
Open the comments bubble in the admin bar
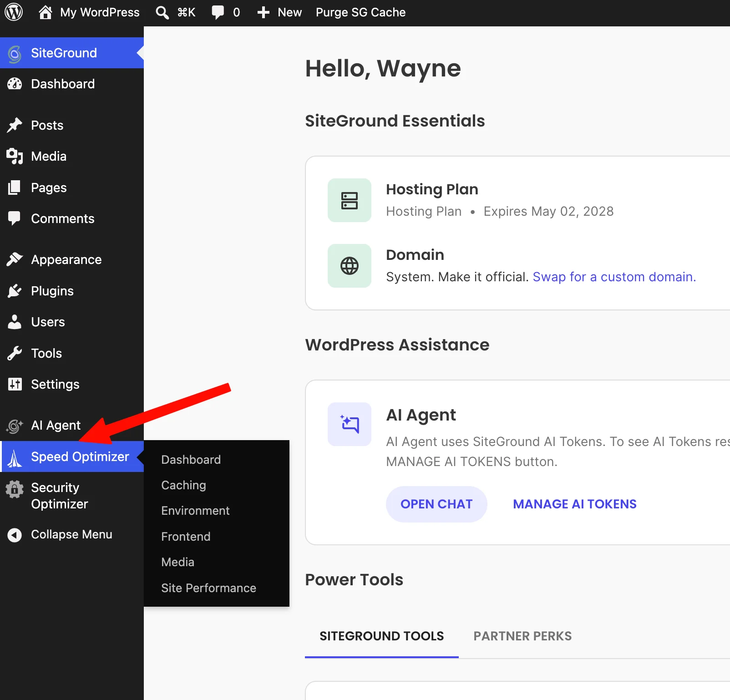(x=218, y=12)
